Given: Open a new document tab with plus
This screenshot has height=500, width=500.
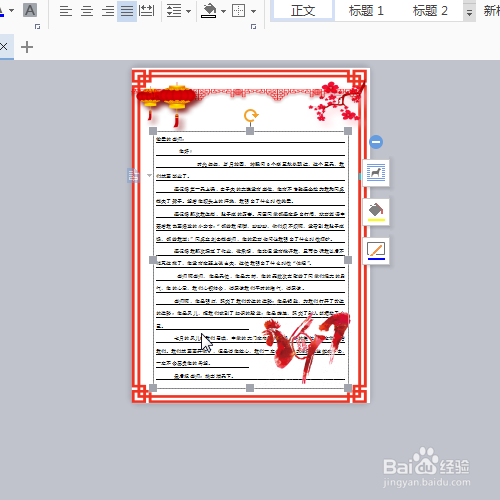Looking at the screenshot, I should (x=27, y=47).
